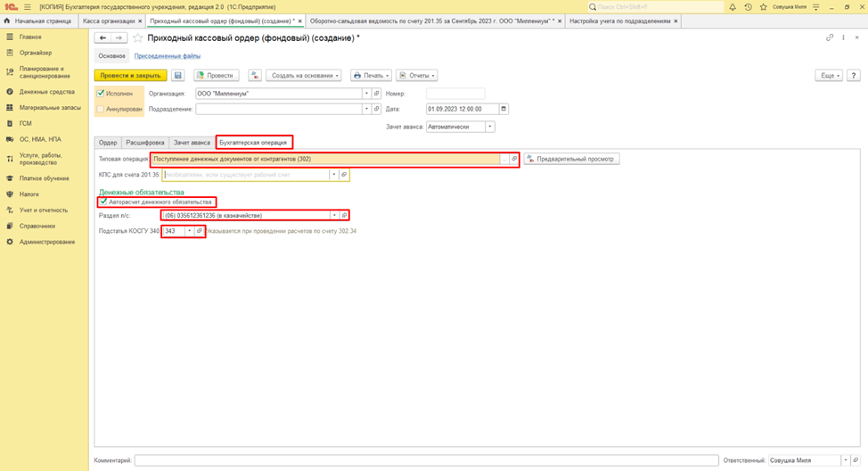Image resolution: width=868 pixels, height=471 pixels.
Task: Click the Дт/Кт postings icon button
Action: [255, 75]
